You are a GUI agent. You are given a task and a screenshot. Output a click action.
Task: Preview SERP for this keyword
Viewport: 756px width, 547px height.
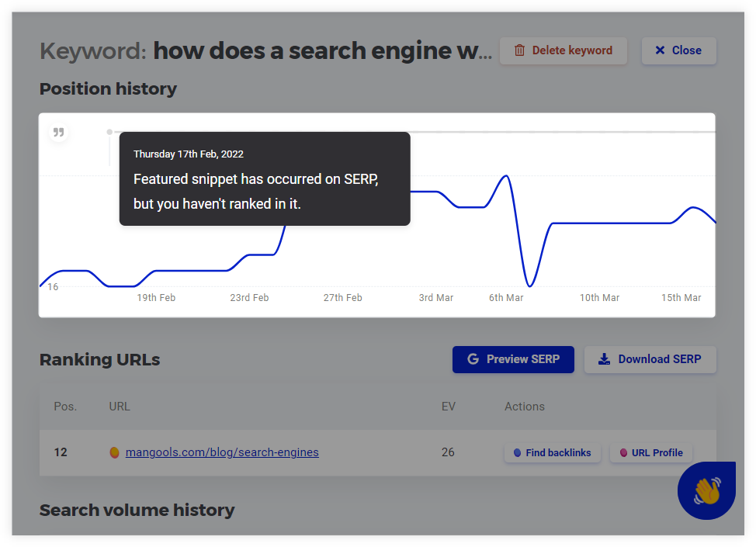click(x=513, y=359)
